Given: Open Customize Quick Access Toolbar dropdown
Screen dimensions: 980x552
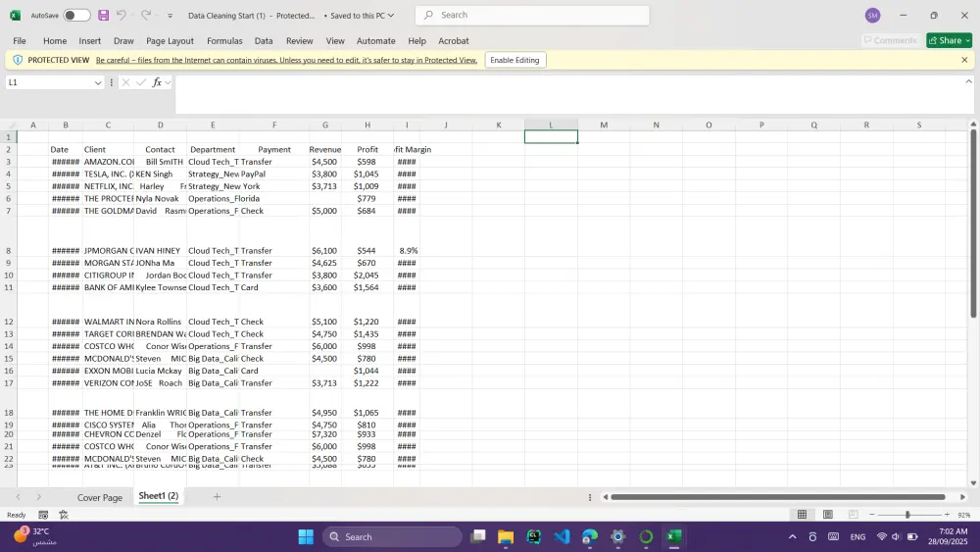Looking at the screenshot, I should pos(170,16).
